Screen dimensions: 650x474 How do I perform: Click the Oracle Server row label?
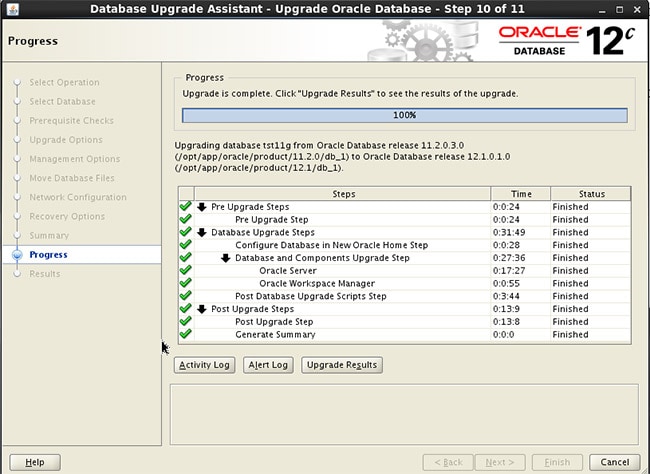[x=288, y=271]
